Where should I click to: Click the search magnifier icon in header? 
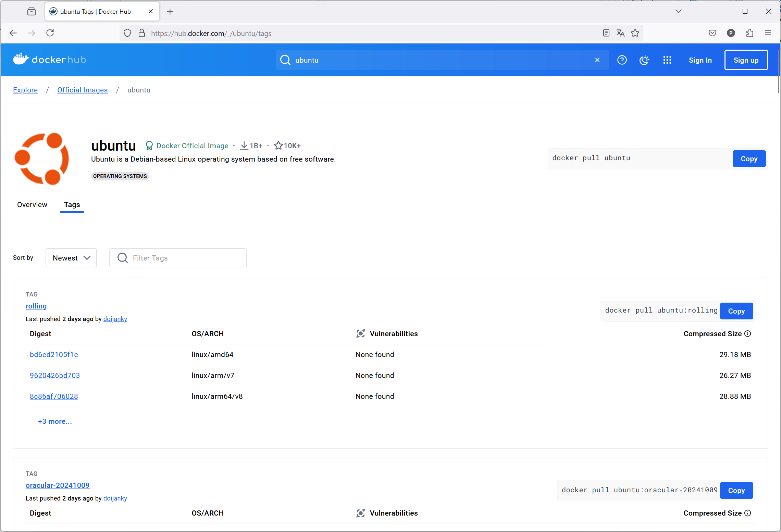pyautogui.click(x=285, y=60)
